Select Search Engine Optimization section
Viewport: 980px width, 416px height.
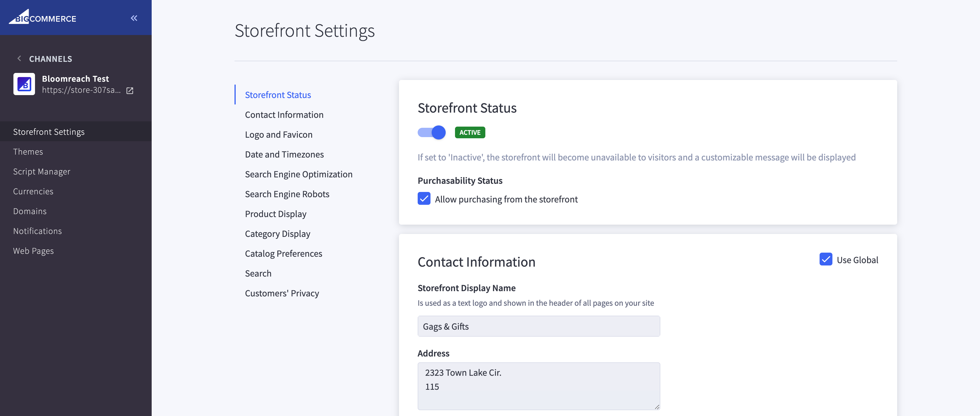tap(299, 174)
